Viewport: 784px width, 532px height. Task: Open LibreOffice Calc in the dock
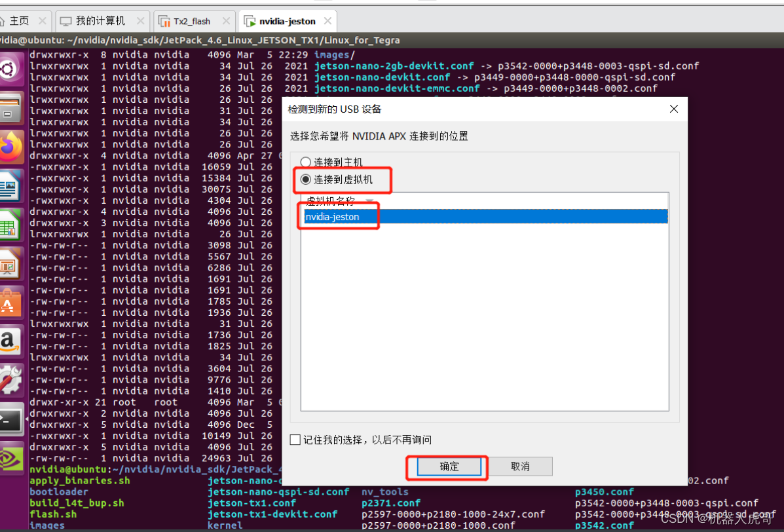[x=12, y=225]
